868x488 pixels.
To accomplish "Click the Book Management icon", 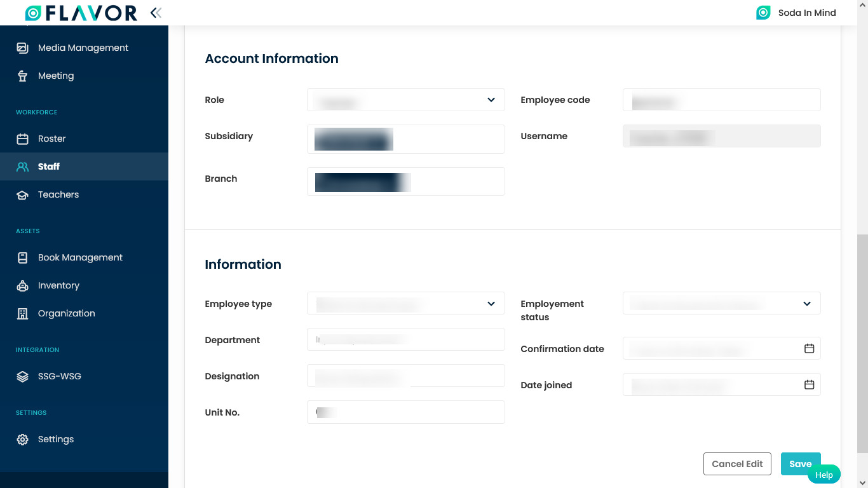I will click(22, 257).
